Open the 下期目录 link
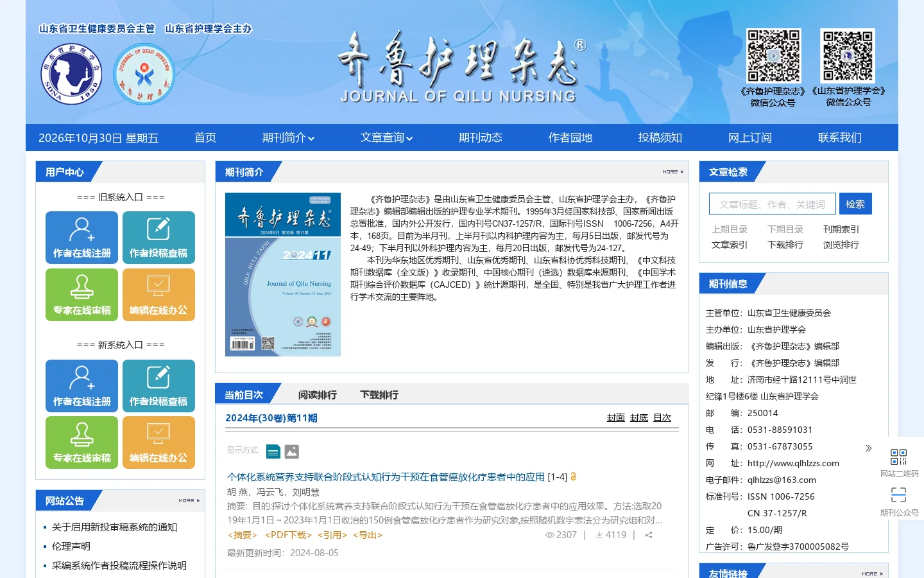Viewport: 924px width, 578px height. tap(785, 229)
